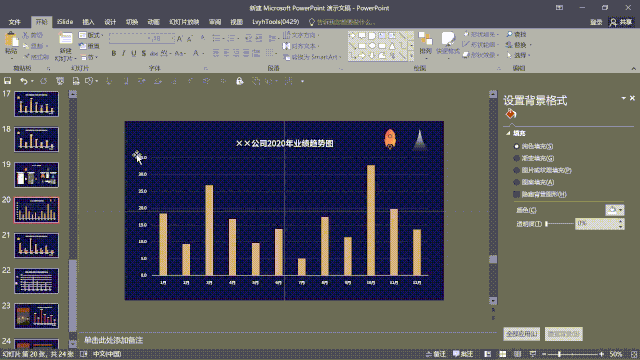Viewport: 640px width, 360px height.
Task: Click Apply to All (全部应用) button
Action: (522, 334)
